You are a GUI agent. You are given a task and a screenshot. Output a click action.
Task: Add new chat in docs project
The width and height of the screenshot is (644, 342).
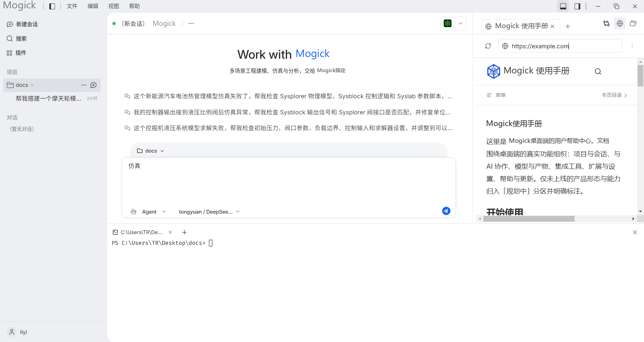coord(94,85)
